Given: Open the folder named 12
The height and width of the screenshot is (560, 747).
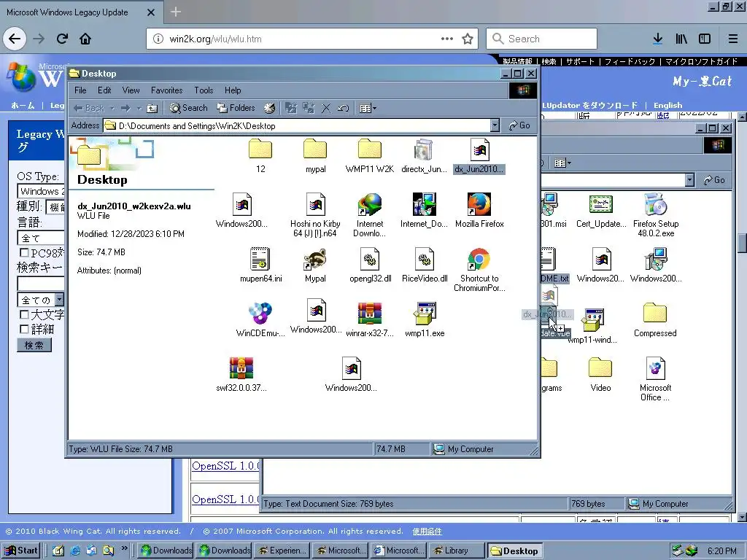Looking at the screenshot, I should point(260,149).
